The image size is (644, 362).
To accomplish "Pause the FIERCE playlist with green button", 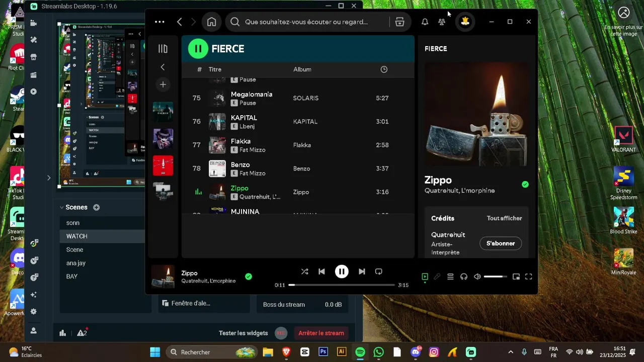I will coord(198,49).
